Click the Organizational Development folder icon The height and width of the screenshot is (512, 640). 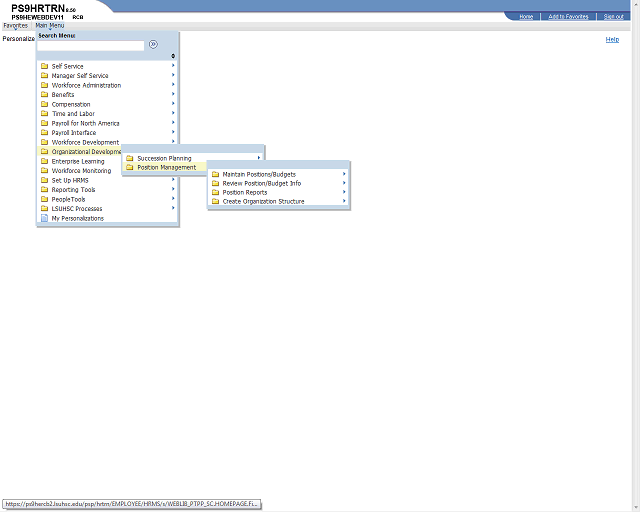44,151
